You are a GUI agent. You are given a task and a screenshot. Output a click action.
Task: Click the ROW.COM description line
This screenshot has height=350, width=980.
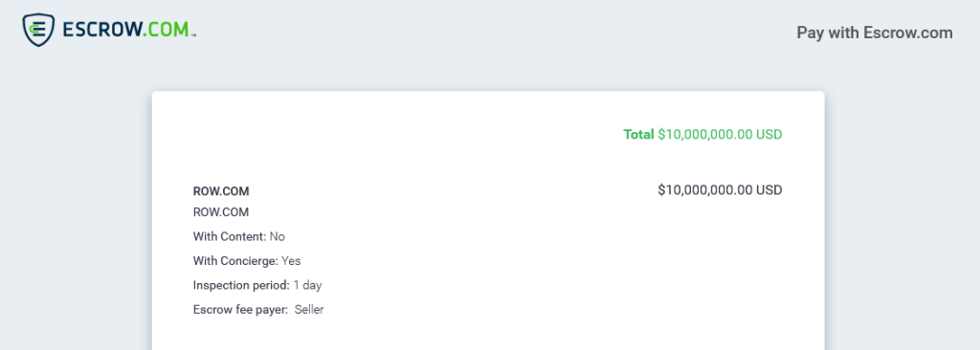(x=221, y=212)
